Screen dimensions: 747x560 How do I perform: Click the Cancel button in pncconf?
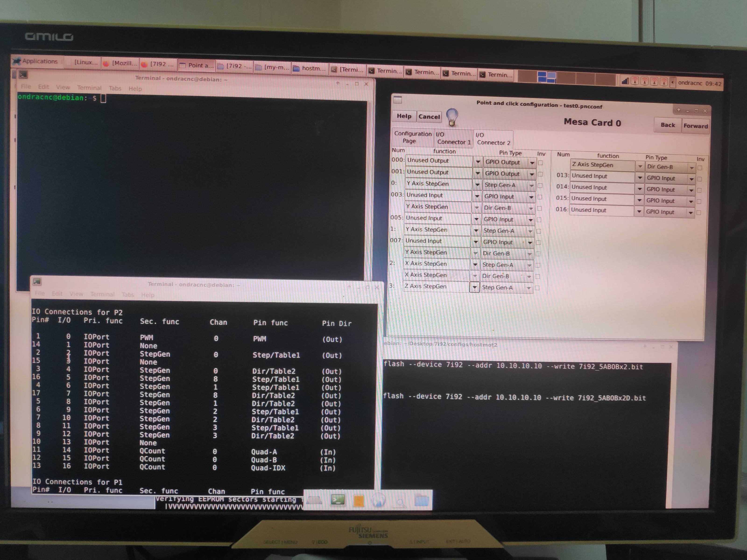click(429, 117)
